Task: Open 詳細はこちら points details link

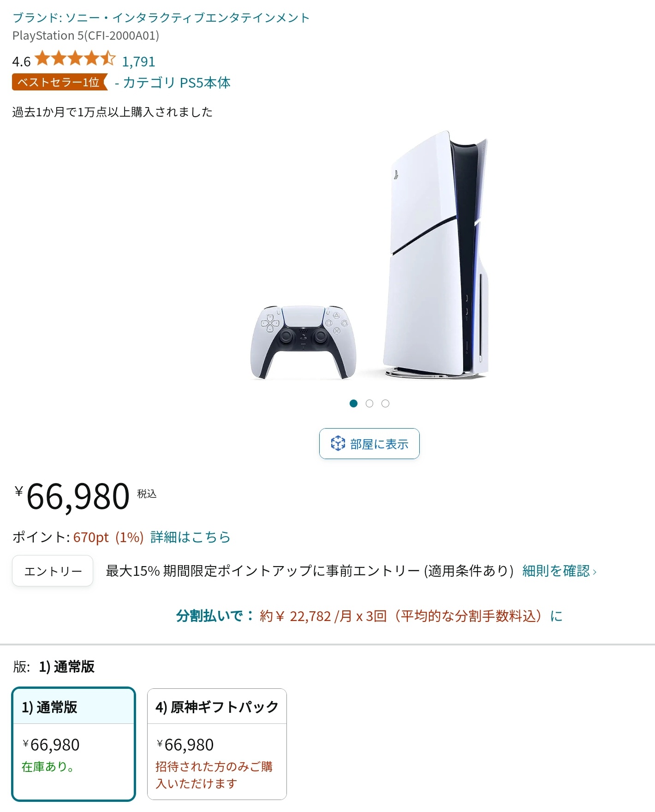Action: tap(191, 537)
